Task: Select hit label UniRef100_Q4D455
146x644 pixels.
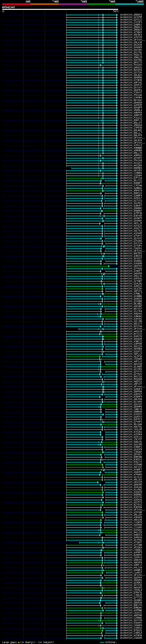Action: click(x=131, y=273)
